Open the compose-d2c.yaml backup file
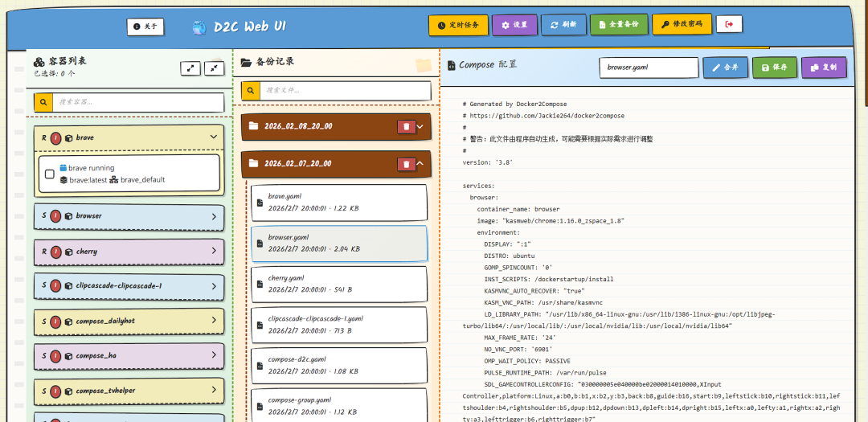The height and width of the screenshot is (422, 868). (339, 366)
